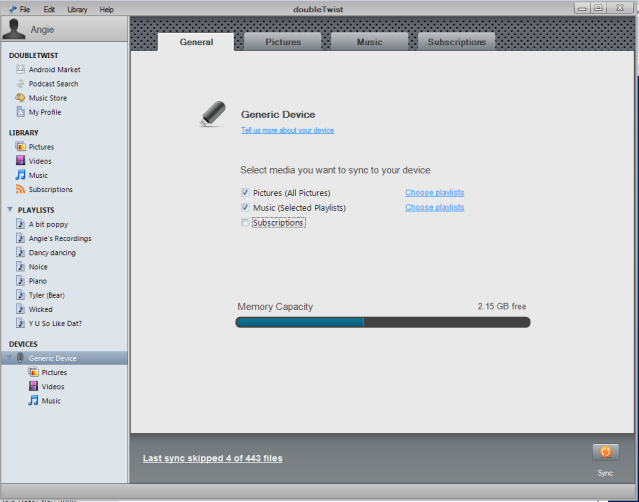Click the 'A bit poppy' playlist icon

pyautogui.click(x=20, y=224)
